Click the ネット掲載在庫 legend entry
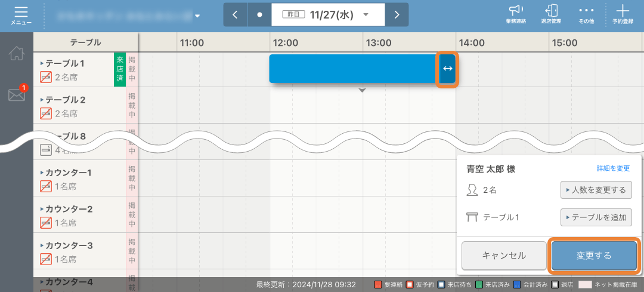The height and width of the screenshot is (292, 644). [608, 285]
